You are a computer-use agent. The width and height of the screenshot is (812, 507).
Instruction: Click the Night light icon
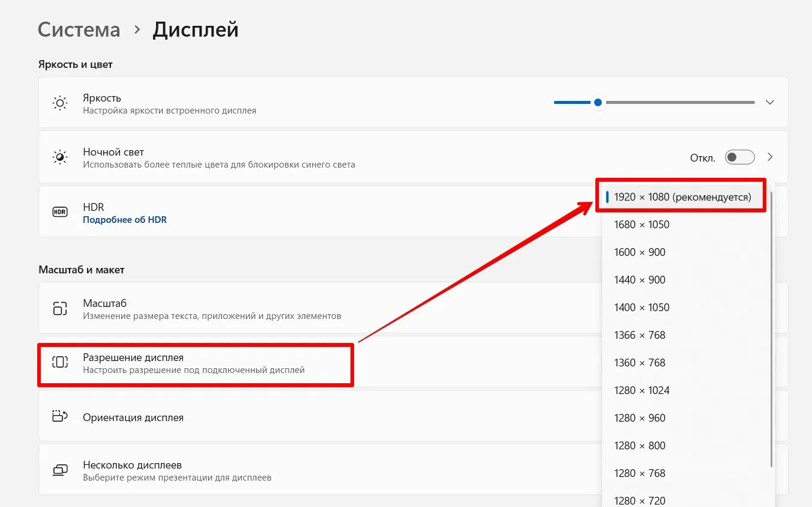coord(60,157)
